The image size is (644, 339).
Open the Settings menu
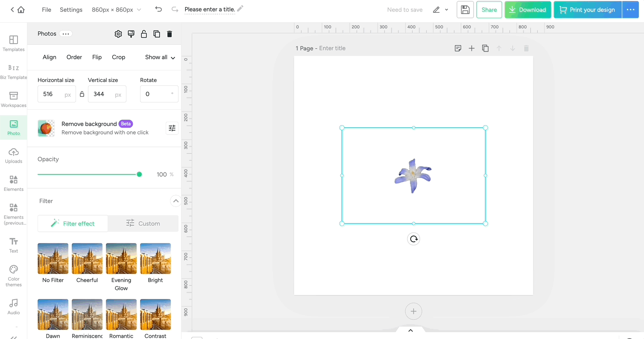tap(71, 9)
